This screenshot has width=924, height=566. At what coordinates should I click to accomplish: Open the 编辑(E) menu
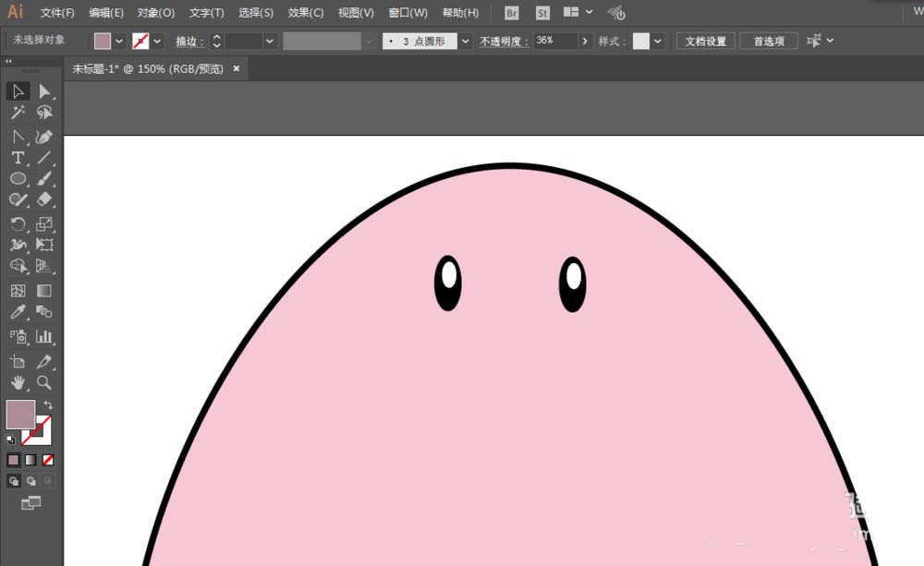(x=106, y=12)
